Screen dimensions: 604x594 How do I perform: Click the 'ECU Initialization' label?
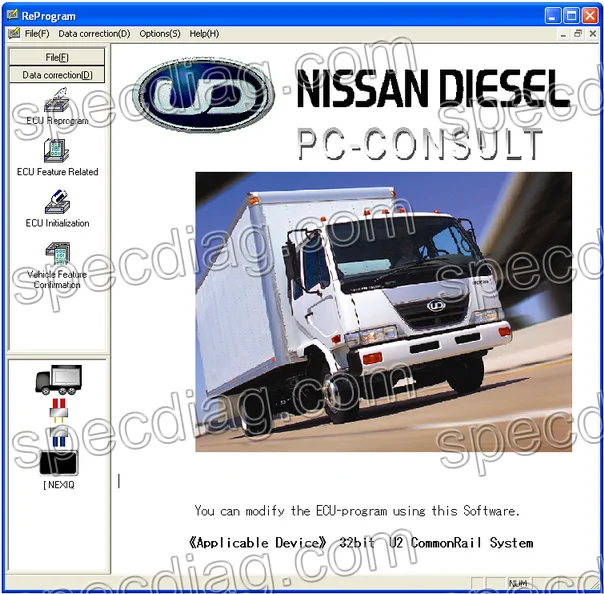[x=57, y=223]
